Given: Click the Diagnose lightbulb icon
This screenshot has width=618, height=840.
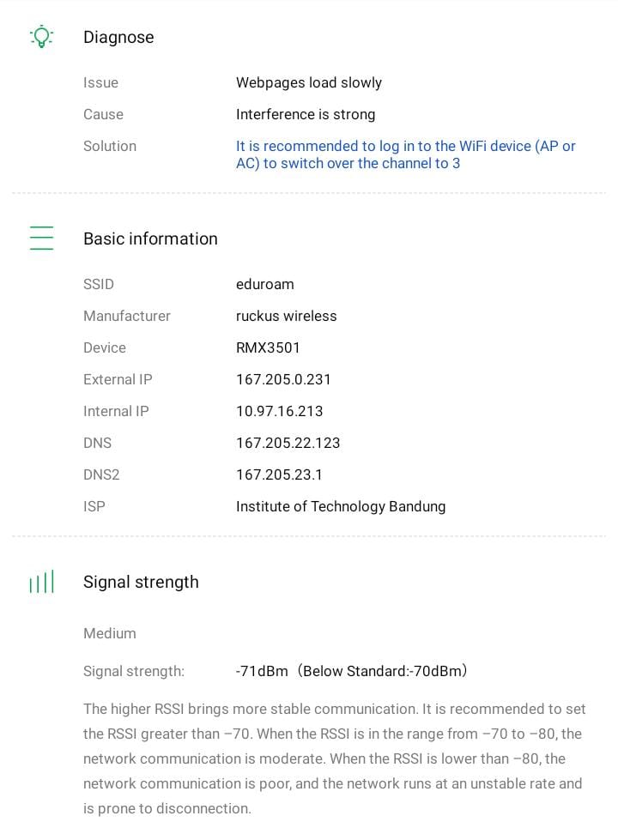Looking at the screenshot, I should [x=41, y=36].
